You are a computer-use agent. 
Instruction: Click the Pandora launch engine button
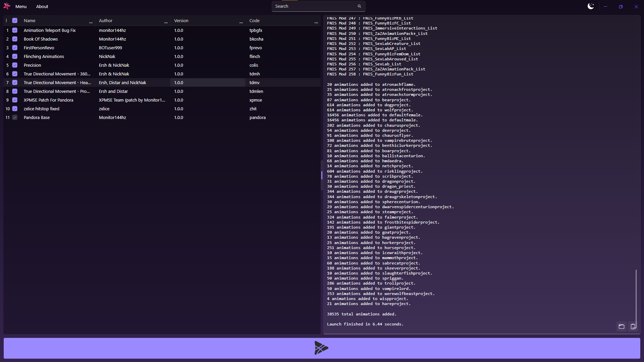pos(322,348)
